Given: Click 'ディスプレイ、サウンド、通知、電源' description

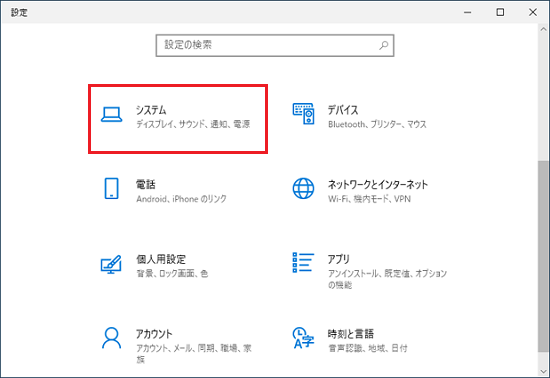Looking at the screenshot, I should (193, 124).
